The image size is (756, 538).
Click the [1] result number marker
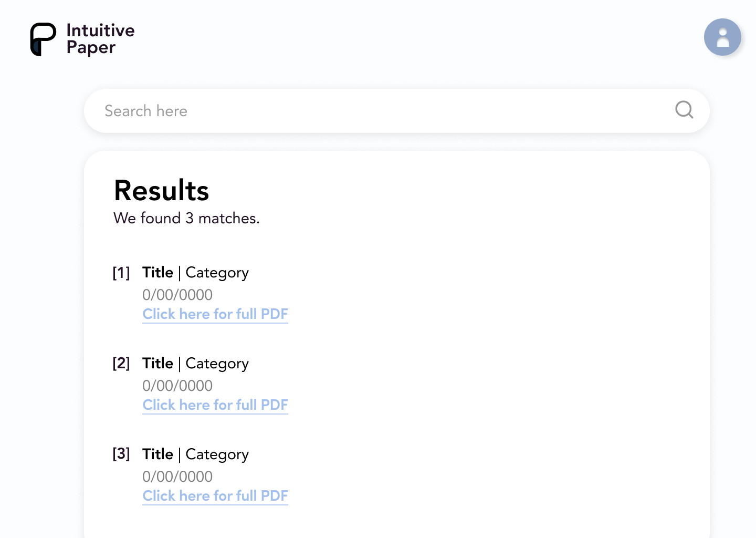point(121,273)
